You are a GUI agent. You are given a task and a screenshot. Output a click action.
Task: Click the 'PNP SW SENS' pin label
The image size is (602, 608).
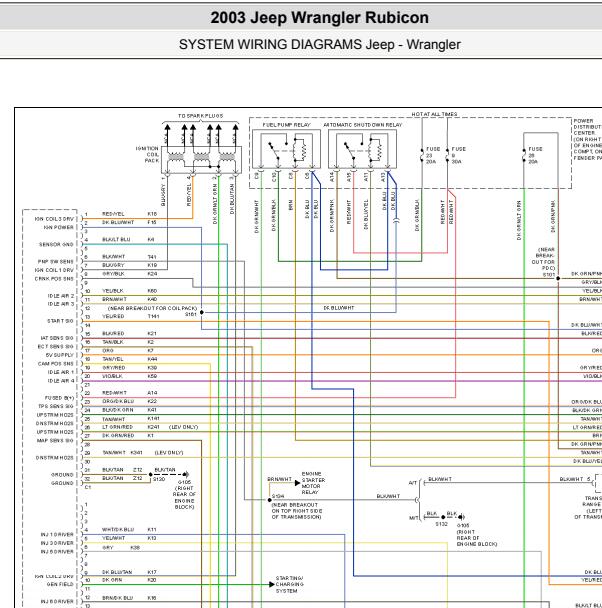[x=56, y=262]
